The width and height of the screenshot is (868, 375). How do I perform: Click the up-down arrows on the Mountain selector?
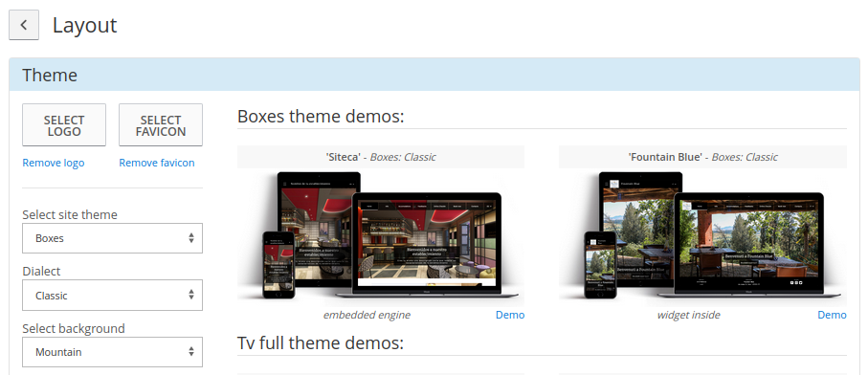click(x=191, y=352)
